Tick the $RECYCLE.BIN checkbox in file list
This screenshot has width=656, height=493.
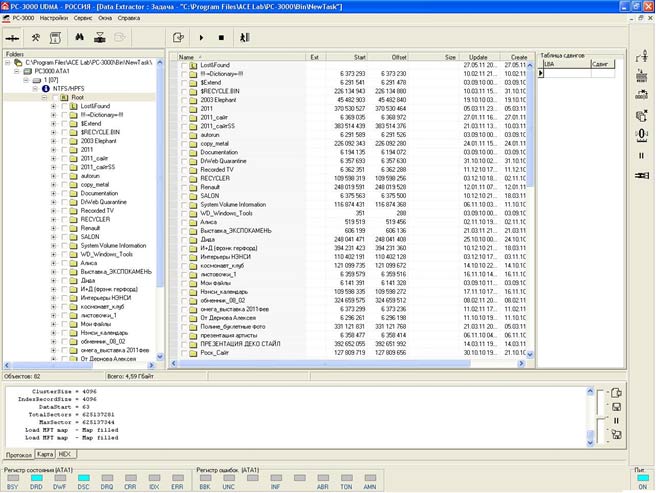click(x=184, y=91)
